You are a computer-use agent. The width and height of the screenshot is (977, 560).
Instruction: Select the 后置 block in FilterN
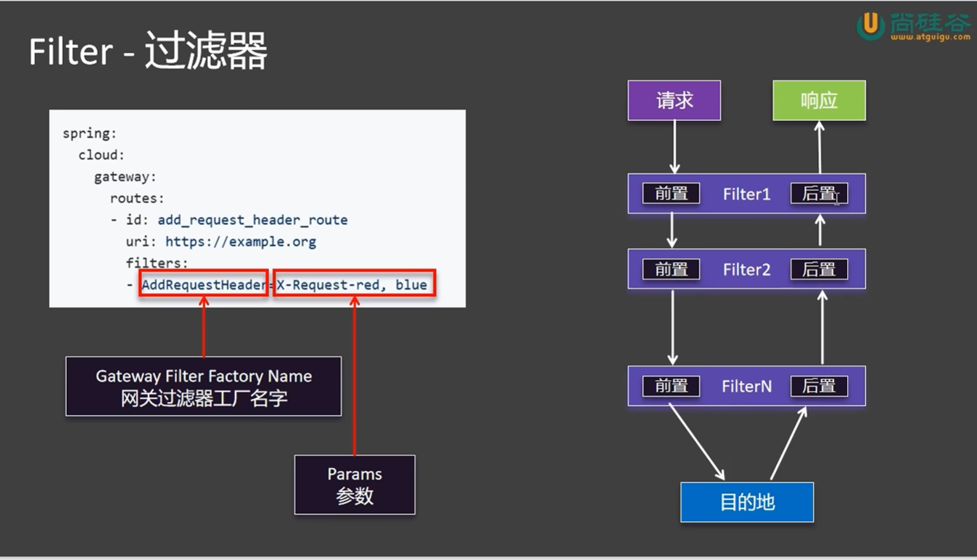point(819,386)
